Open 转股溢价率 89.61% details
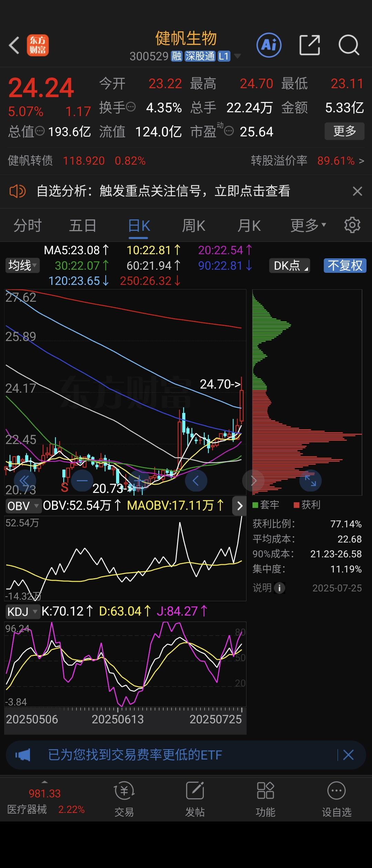 pyautogui.click(x=308, y=161)
